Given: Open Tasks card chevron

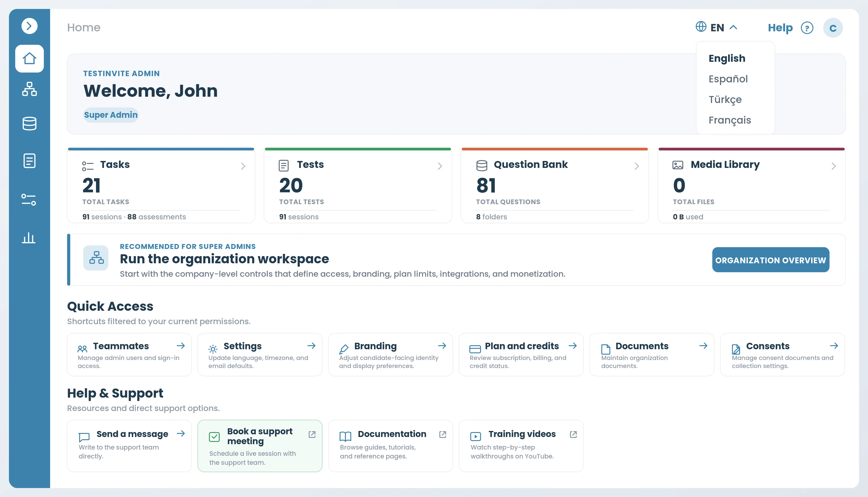Looking at the screenshot, I should click(243, 166).
